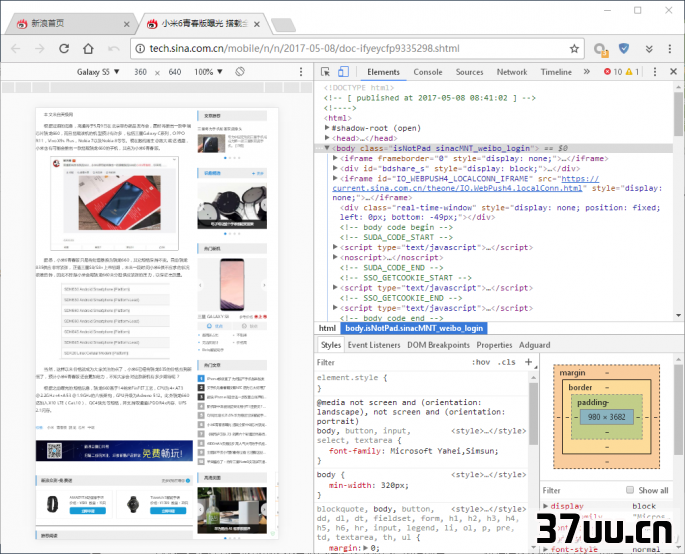The image size is (685, 554).
Task: Toggle the .cls class editor
Action: (x=506, y=362)
